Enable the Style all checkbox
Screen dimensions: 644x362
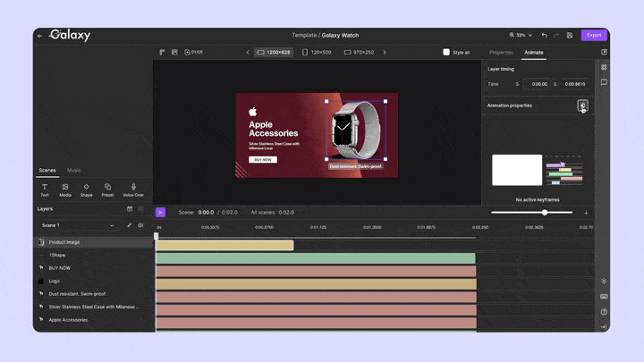click(446, 52)
